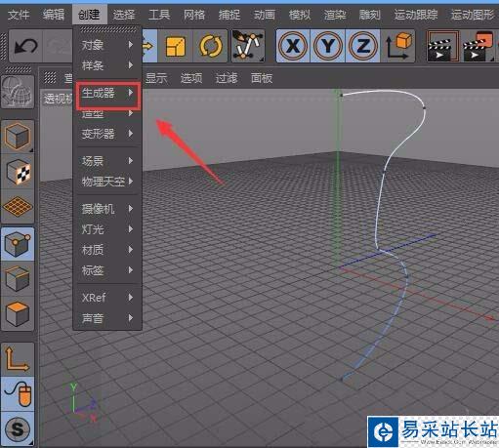This screenshot has width=499, height=448.
Task: Expand the XRef submenu
Action: pyautogui.click(x=107, y=298)
